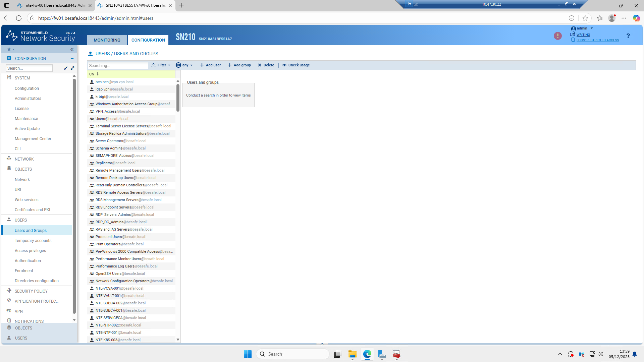Click the collapse-all arrows icon beside sidebar search
Image resolution: width=644 pixels, height=362 pixels.
click(66, 68)
